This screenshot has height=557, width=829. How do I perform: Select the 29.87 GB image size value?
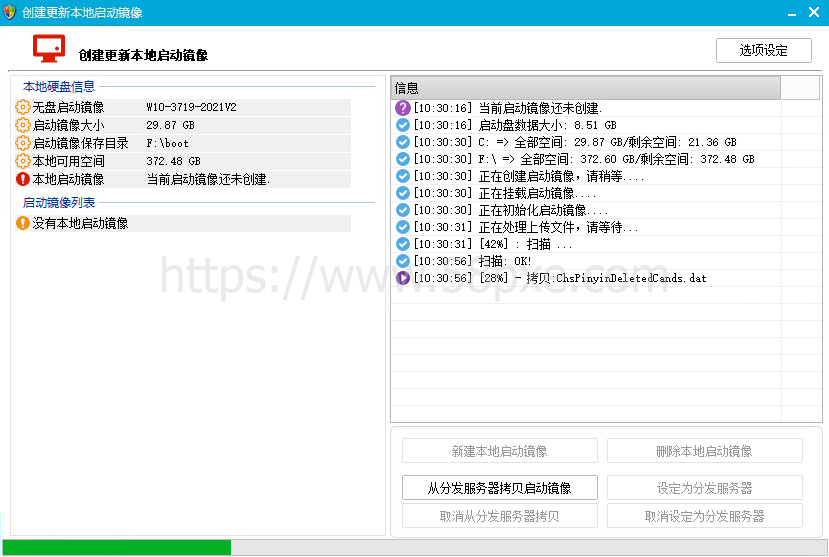[x=170, y=125]
